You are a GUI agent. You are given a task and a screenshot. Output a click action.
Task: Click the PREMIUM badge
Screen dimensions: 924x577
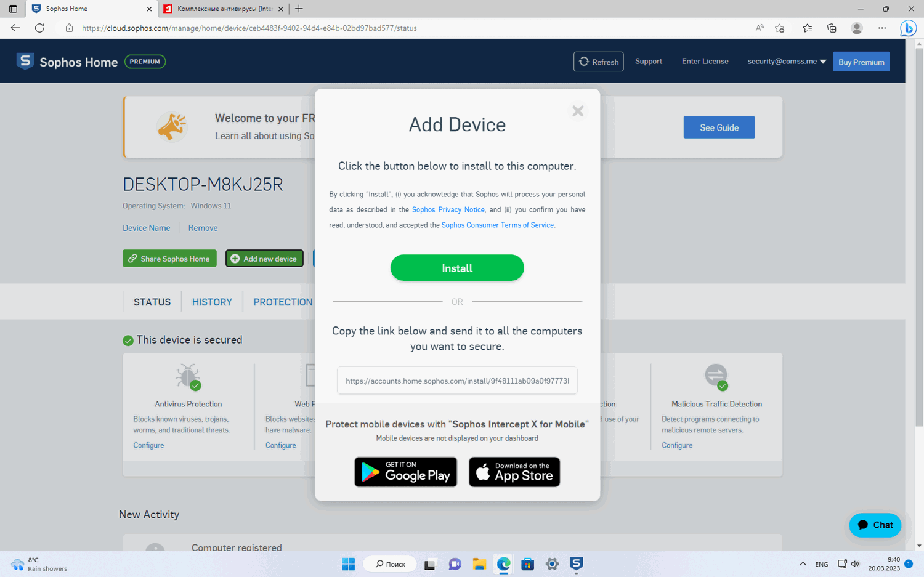coord(145,62)
